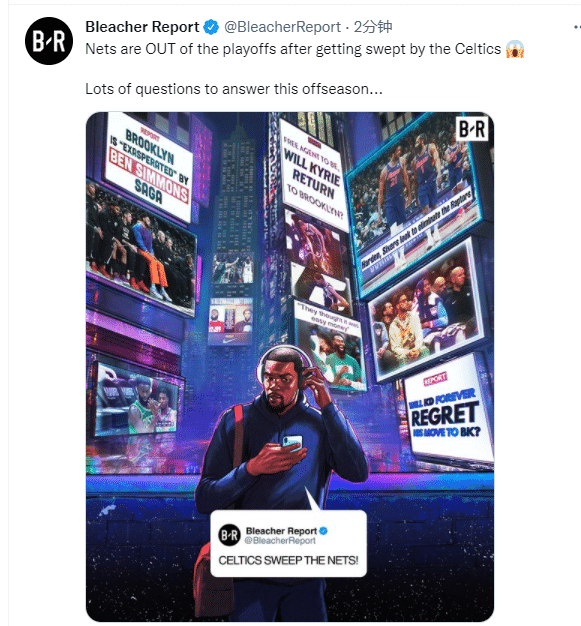Click the 'Will Kyrie Return' billboard
581x626 pixels.
(313, 175)
